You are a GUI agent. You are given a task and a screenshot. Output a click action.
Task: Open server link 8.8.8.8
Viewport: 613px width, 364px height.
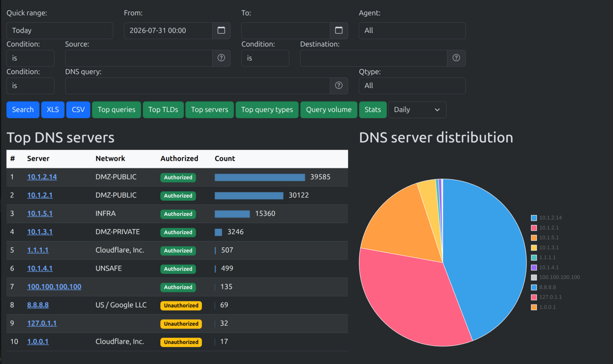pos(38,305)
